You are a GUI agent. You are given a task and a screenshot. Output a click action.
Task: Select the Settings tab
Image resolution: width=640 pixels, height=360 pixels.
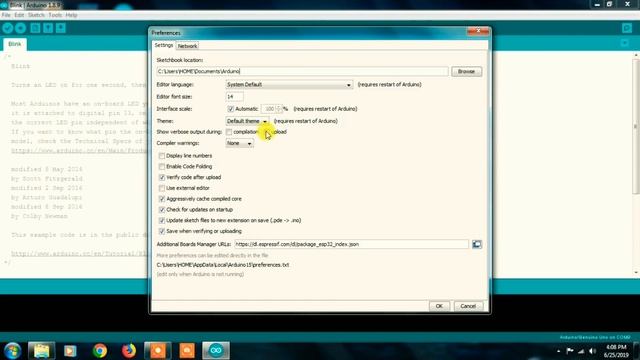(x=164, y=45)
